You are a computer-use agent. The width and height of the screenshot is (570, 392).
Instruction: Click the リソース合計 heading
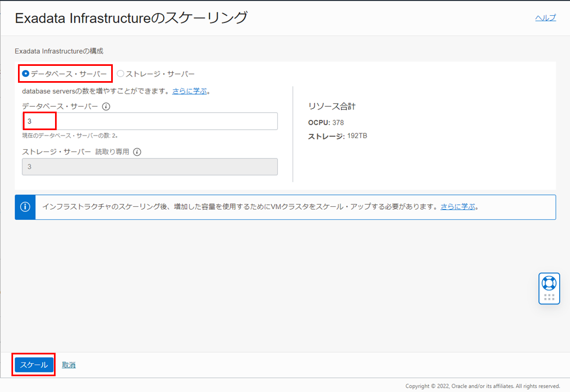pos(332,106)
